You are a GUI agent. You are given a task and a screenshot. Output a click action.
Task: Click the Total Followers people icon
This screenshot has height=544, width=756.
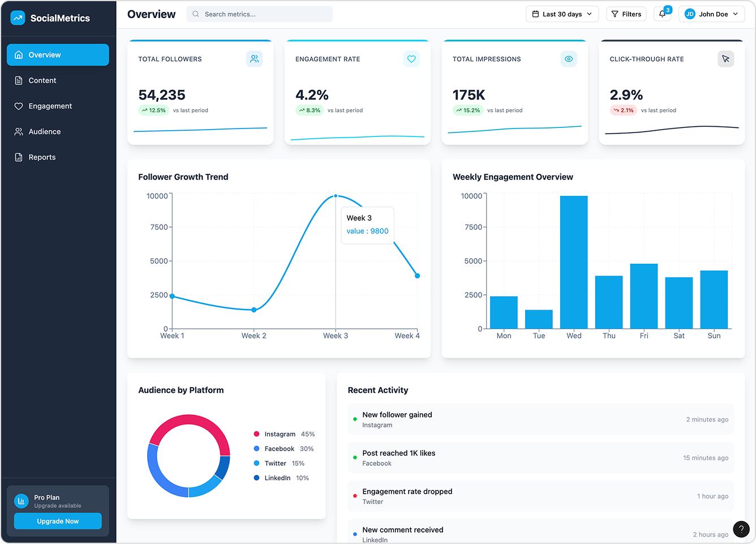pyautogui.click(x=255, y=59)
